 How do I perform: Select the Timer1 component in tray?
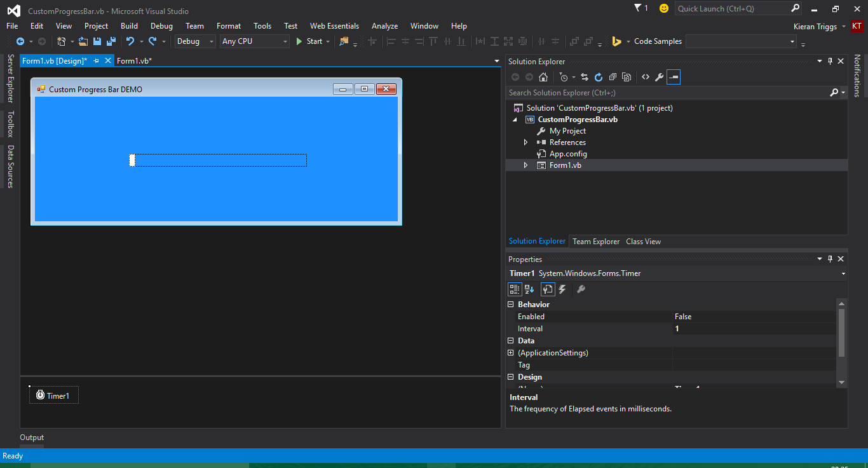coord(54,396)
